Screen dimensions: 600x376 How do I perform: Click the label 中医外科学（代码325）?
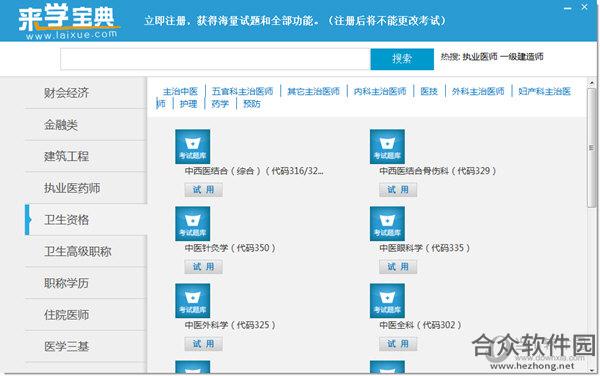coord(230,326)
